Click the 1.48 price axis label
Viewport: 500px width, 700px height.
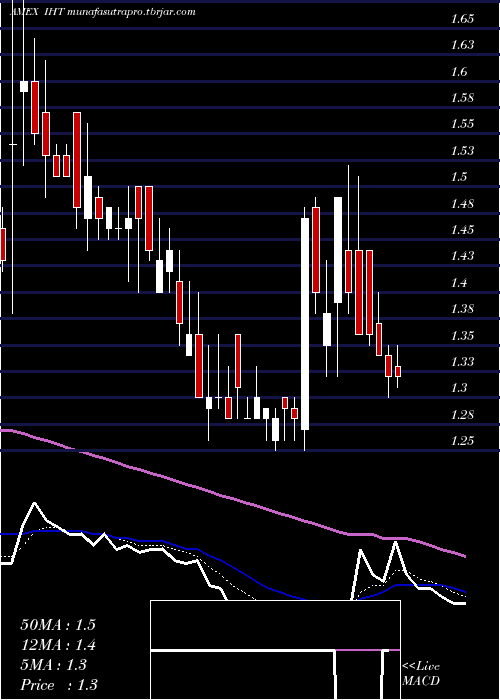pos(462,204)
